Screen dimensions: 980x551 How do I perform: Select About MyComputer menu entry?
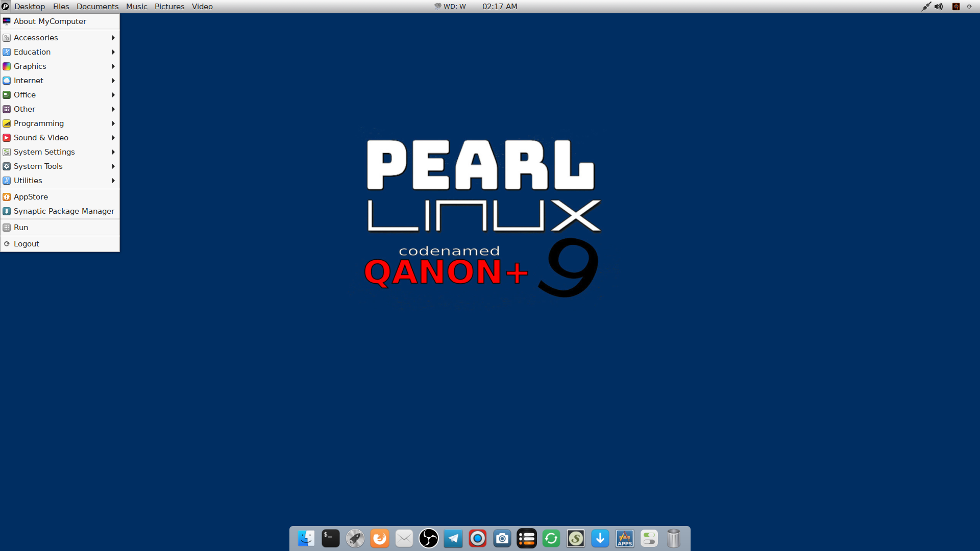(60, 21)
